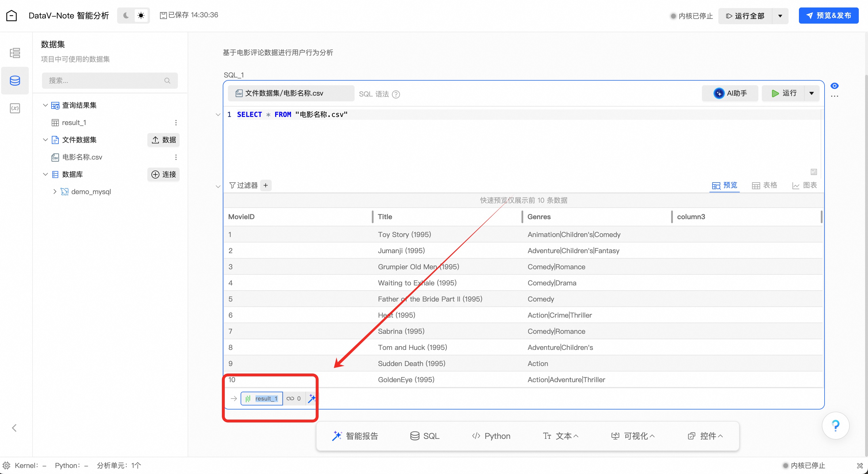Open the variables icon in the left sidebar
This screenshot has width=868, height=474.
click(x=15, y=108)
